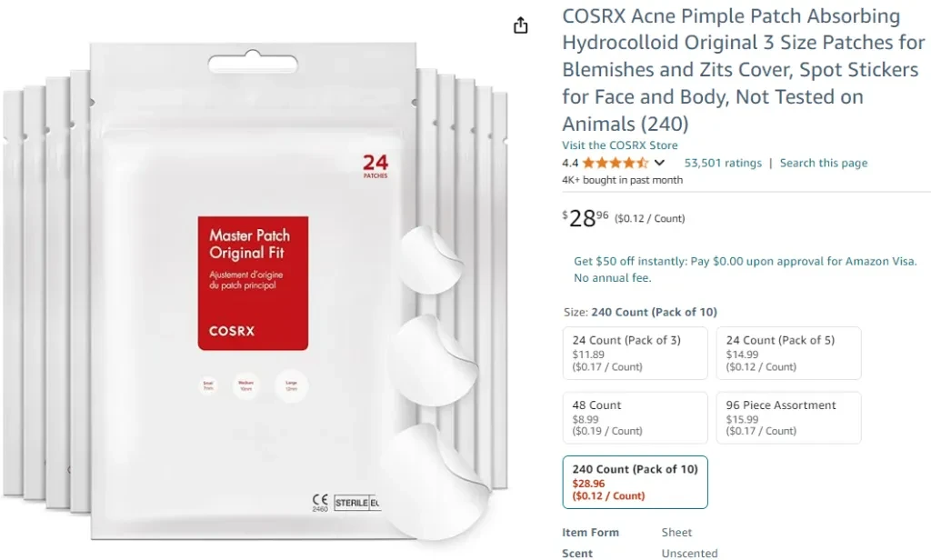Click the 24 Patches badge on package

[375, 166]
